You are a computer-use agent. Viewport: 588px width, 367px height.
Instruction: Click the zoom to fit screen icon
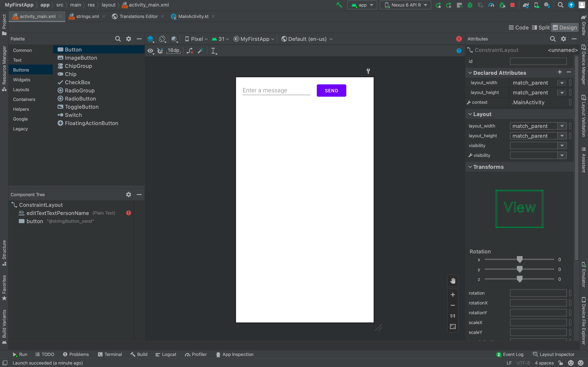click(452, 327)
